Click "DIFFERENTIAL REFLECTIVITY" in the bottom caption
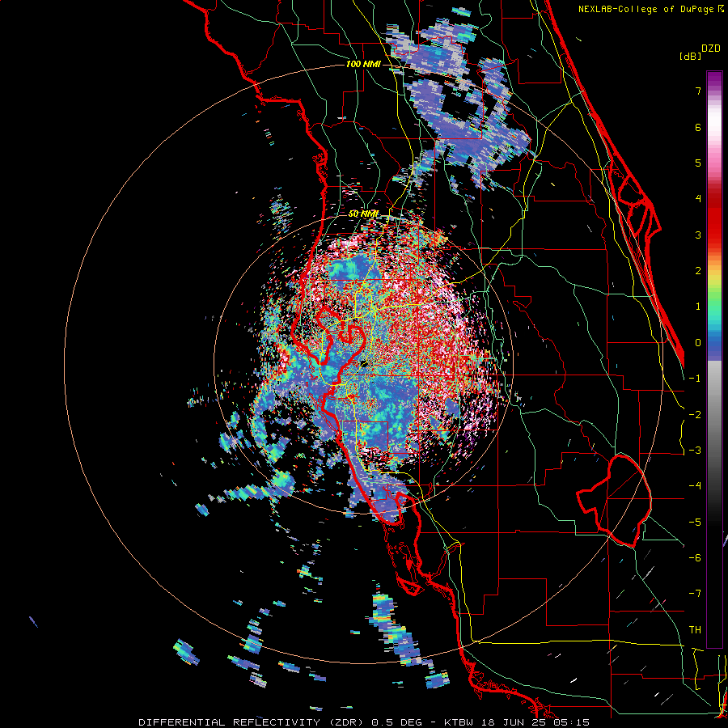This screenshot has height=728, width=728. click(230, 722)
